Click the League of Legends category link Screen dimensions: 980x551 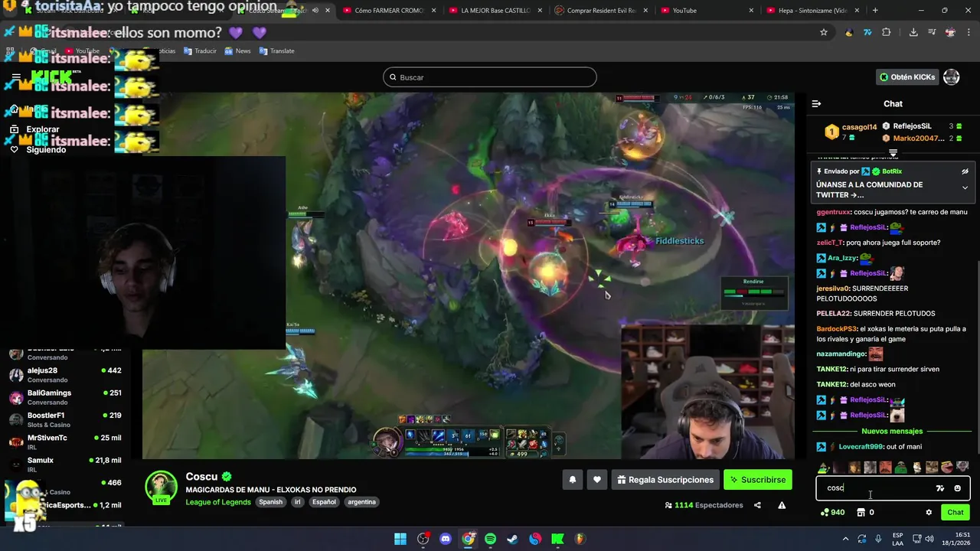coord(218,502)
